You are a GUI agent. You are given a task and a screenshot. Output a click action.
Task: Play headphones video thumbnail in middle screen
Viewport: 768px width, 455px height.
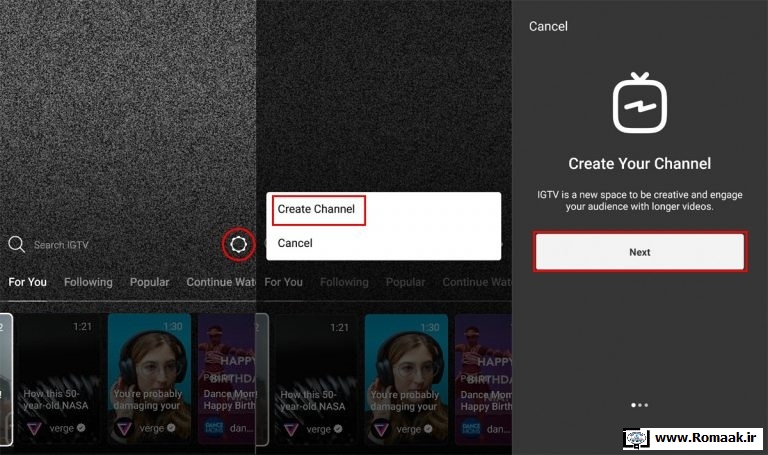406,380
